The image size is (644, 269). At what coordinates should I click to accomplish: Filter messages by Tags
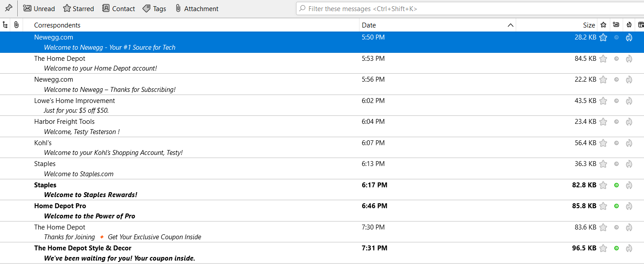(154, 8)
